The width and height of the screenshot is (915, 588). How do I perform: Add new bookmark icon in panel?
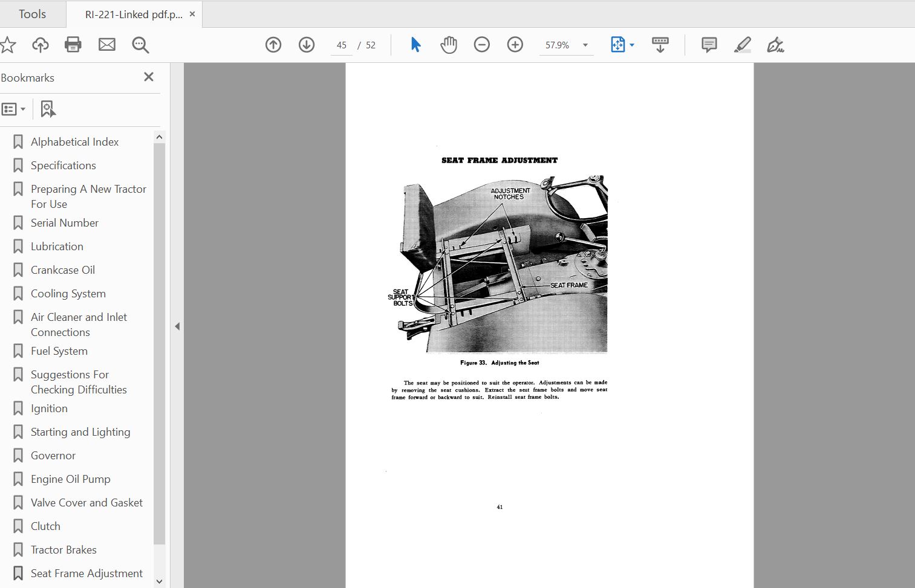48,109
